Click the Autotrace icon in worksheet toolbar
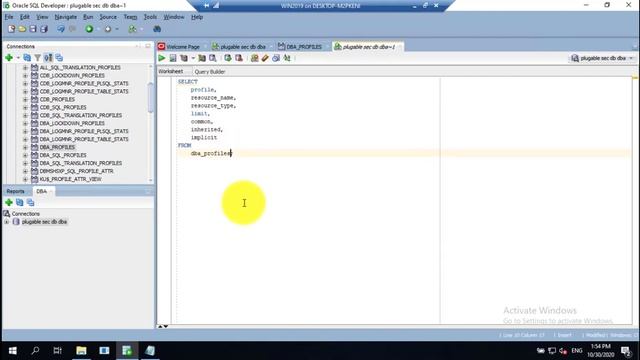 (202, 58)
